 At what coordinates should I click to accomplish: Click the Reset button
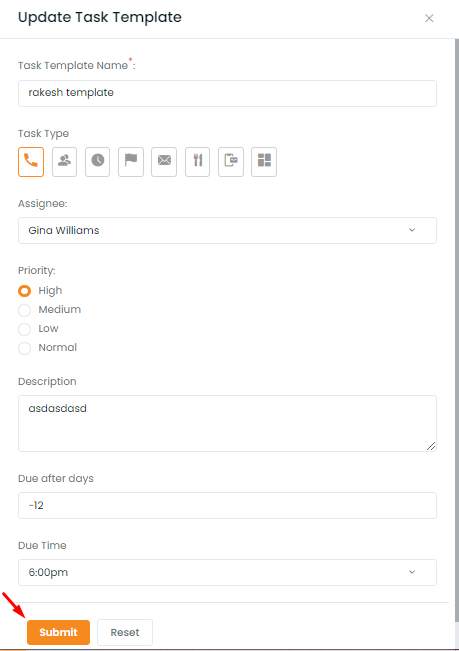(x=125, y=632)
